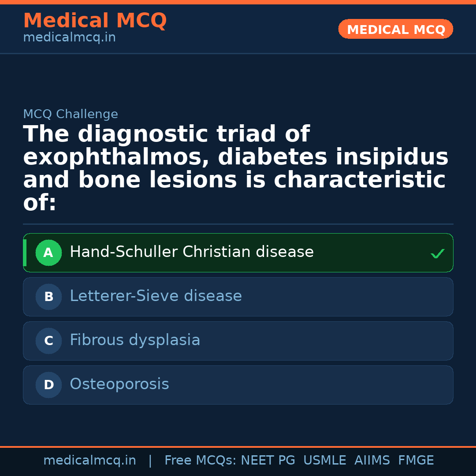476x476 pixels.
Task: Choose the Letterer-Sieve disease answer text
Action: coord(156,296)
